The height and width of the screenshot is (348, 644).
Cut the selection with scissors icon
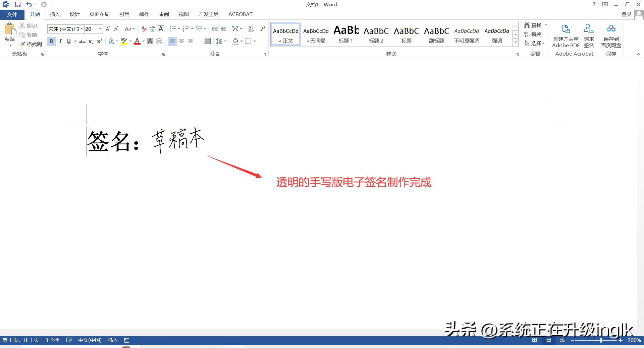28,25
